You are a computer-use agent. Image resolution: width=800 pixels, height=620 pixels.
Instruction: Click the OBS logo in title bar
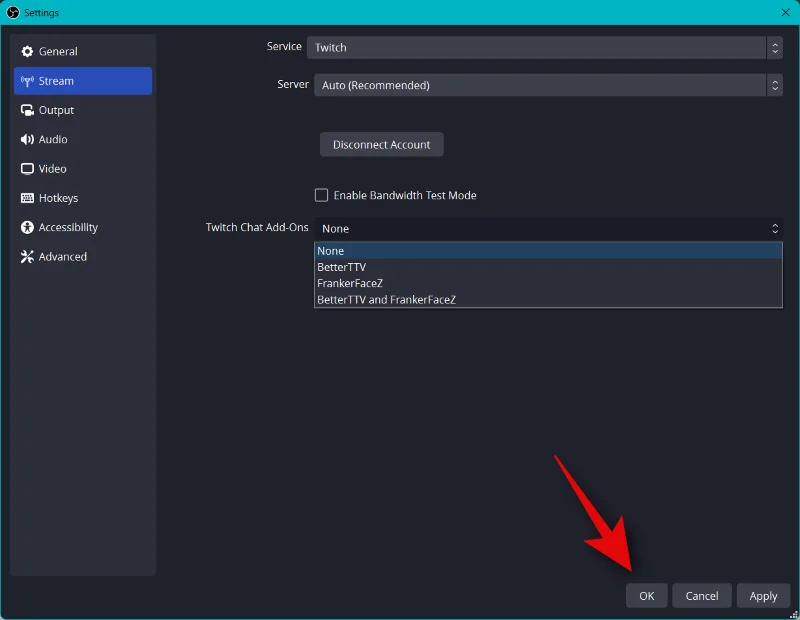point(13,12)
